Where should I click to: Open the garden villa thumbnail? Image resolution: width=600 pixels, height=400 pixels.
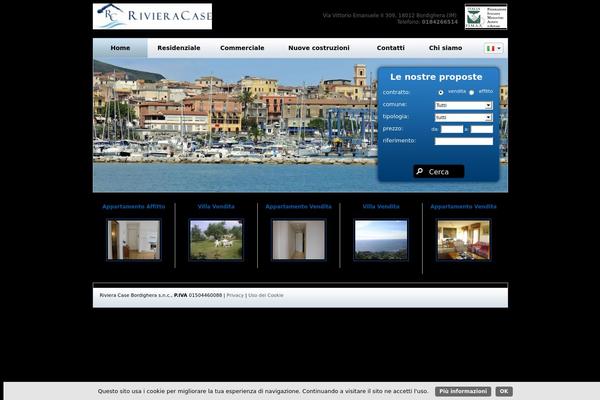point(216,240)
